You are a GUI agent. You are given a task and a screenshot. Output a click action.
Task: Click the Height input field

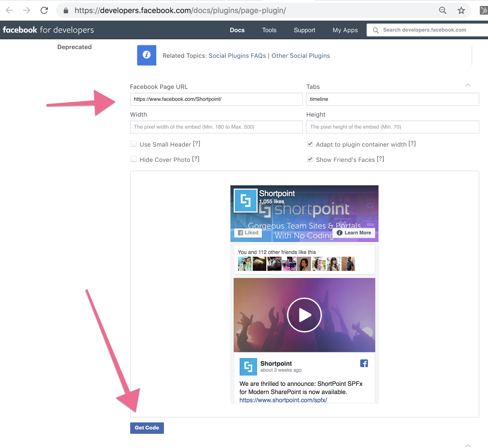pos(392,127)
